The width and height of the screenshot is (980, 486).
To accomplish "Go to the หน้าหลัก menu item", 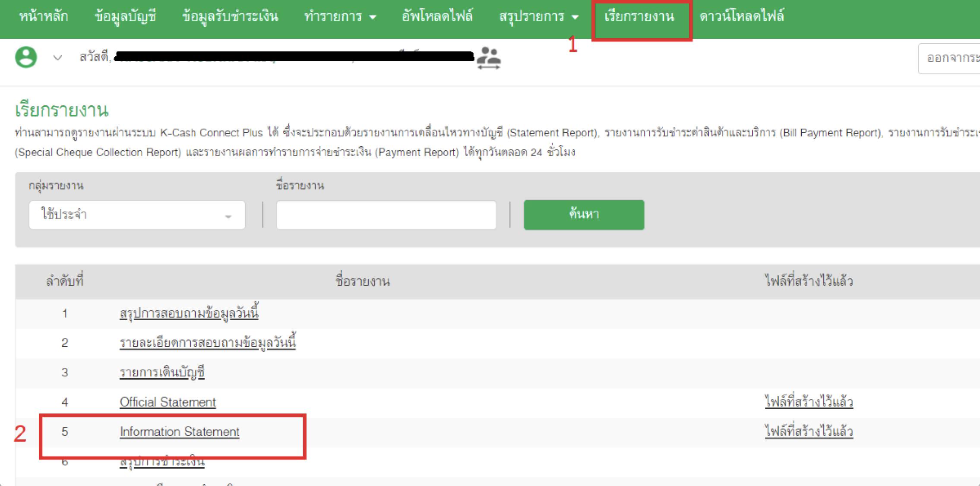I will click(x=44, y=16).
